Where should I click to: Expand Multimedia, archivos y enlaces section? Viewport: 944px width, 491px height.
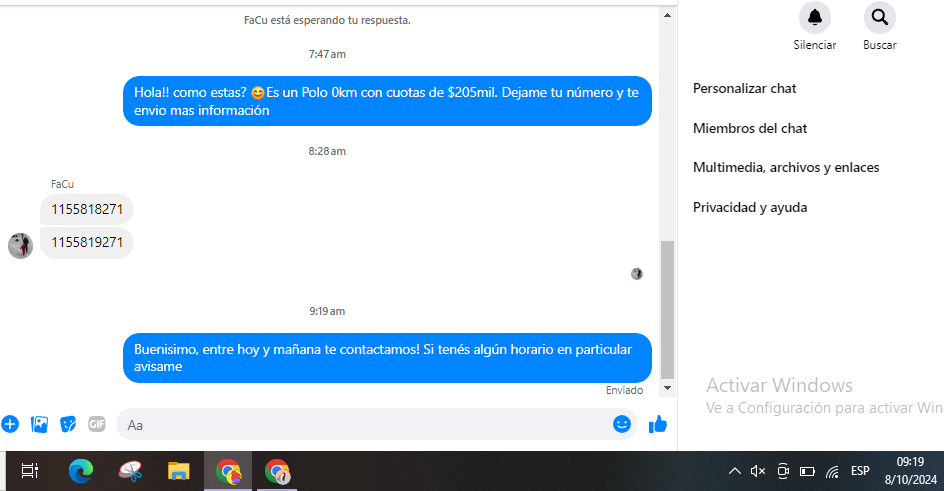click(786, 167)
